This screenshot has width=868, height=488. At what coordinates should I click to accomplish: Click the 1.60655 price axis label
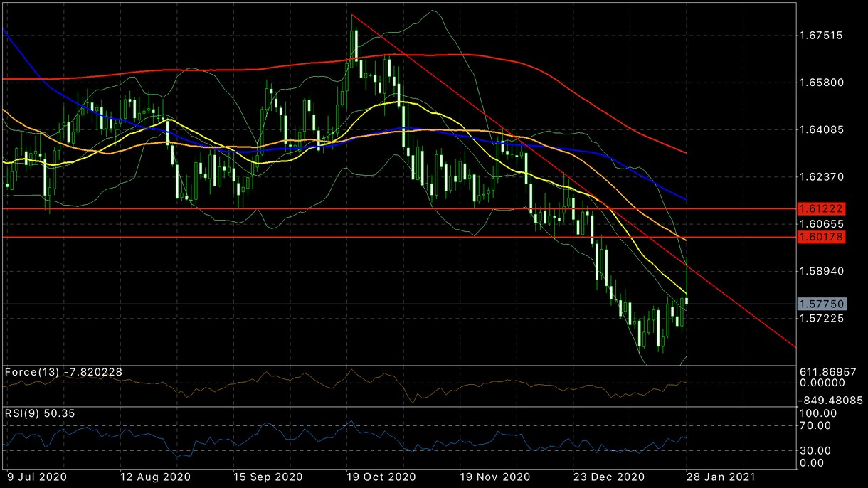pyautogui.click(x=822, y=223)
